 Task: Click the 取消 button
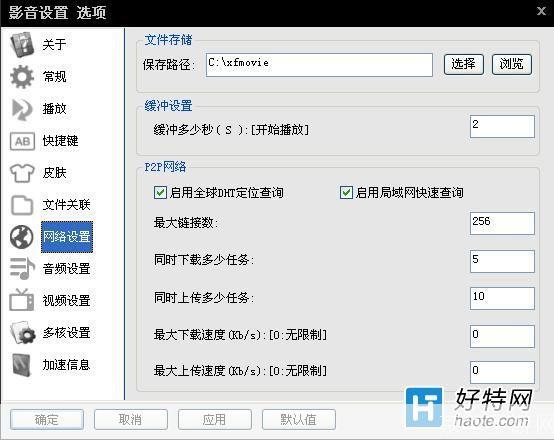[131, 420]
